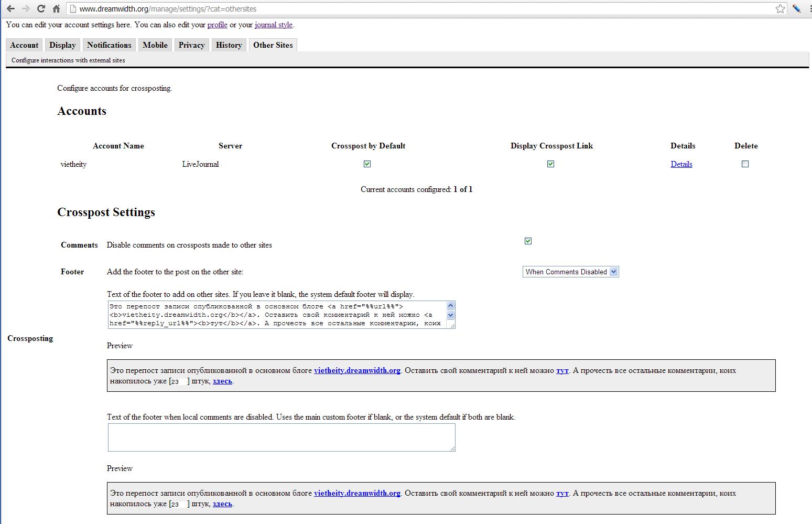Click the 'Current accounts configured: 1 of 1' text
812x524 pixels.
pyautogui.click(x=417, y=189)
